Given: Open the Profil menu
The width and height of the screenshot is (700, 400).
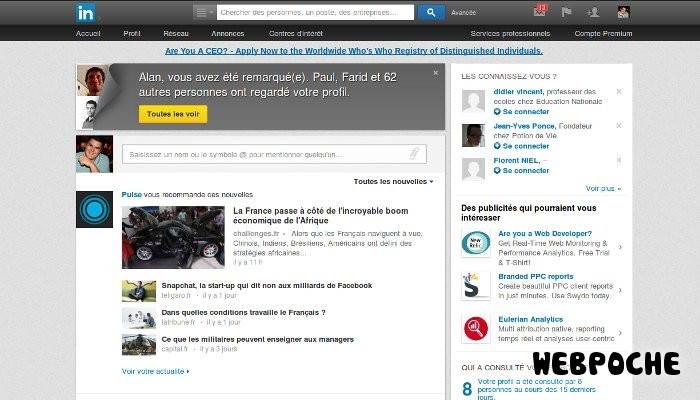Looking at the screenshot, I should click(x=132, y=33).
